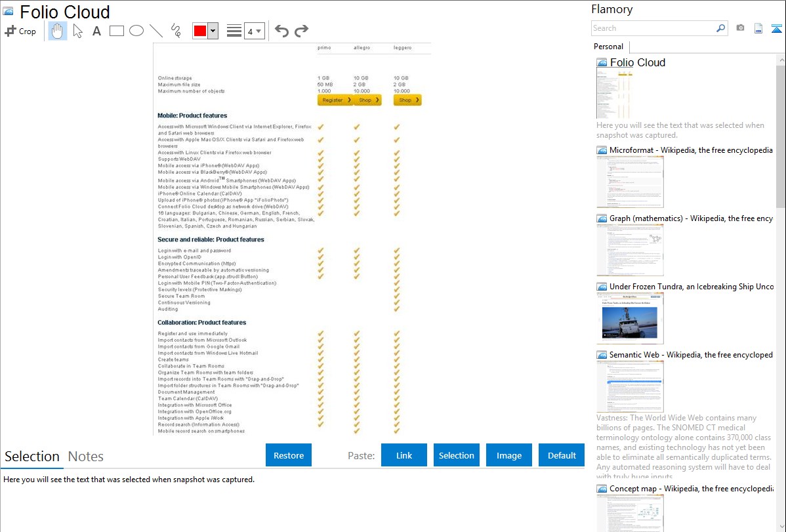Switch to the Personal tab
Viewport: 786px width, 532px height.
pyautogui.click(x=609, y=46)
